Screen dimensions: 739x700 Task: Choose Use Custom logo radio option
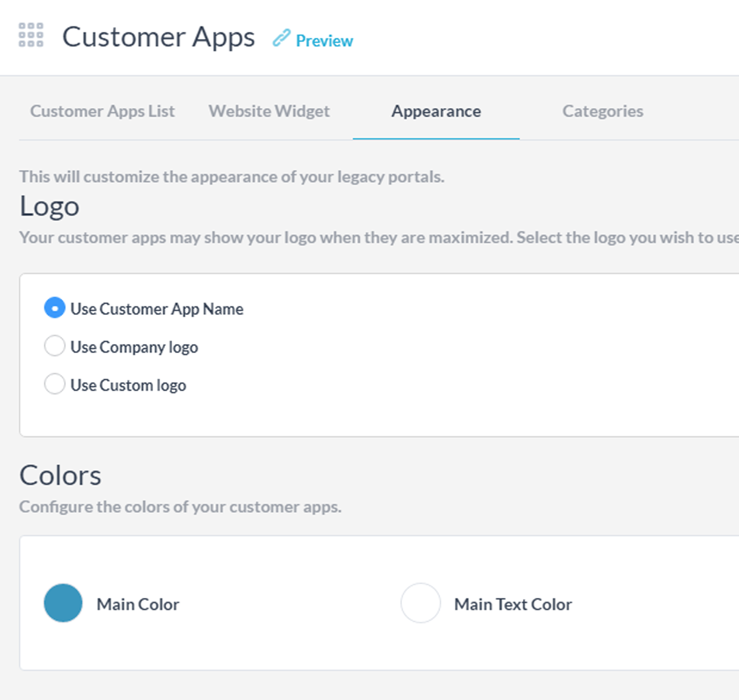(55, 384)
